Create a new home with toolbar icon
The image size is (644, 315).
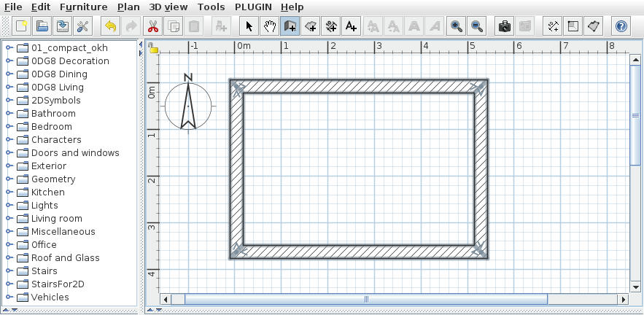coord(21,27)
